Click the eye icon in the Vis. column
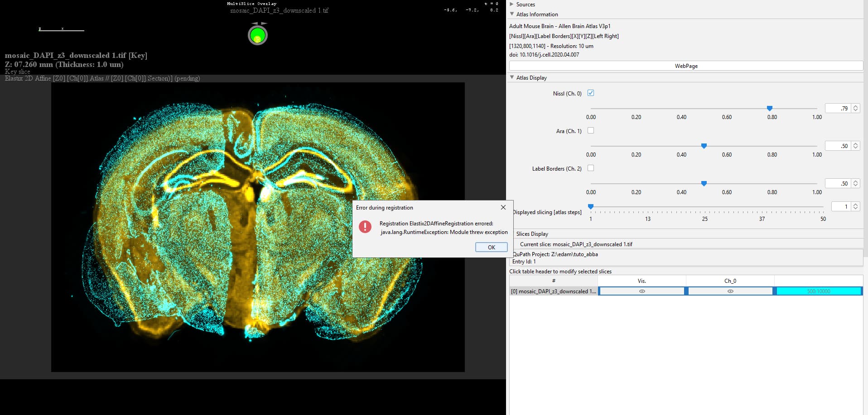Viewport: 868px width, 415px height. (x=641, y=291)
